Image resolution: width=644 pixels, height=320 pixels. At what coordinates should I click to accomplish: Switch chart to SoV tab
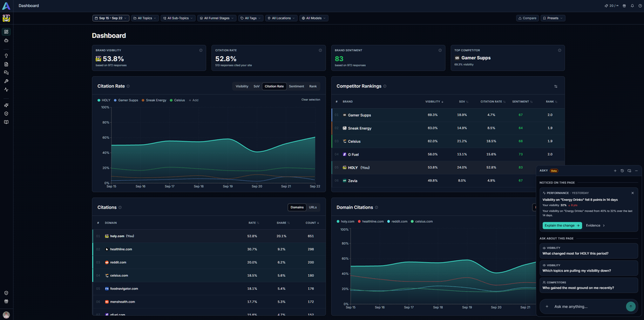point(256,86)
